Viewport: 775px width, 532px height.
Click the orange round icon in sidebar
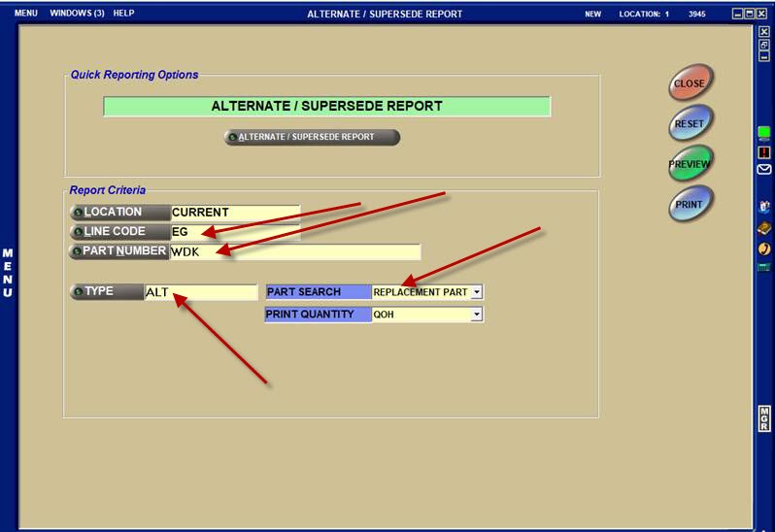tap(764, 249)
